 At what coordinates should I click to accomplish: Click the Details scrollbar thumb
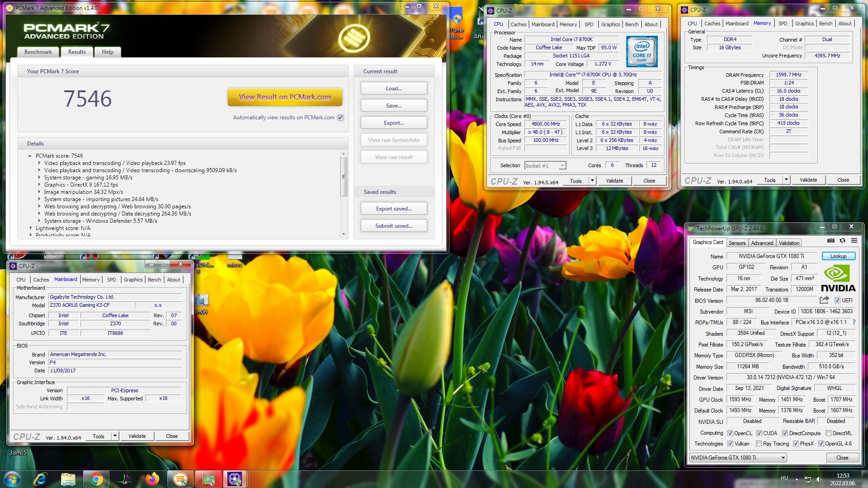tap(344, 176)
